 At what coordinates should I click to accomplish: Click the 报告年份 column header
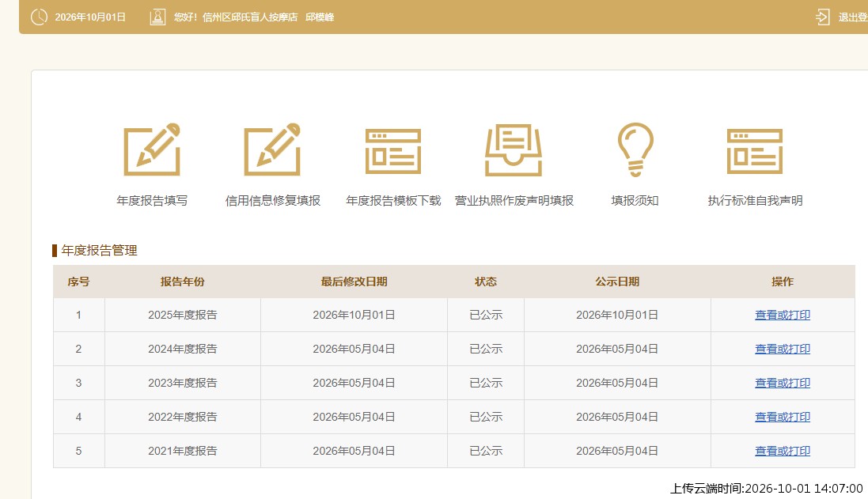183,282
